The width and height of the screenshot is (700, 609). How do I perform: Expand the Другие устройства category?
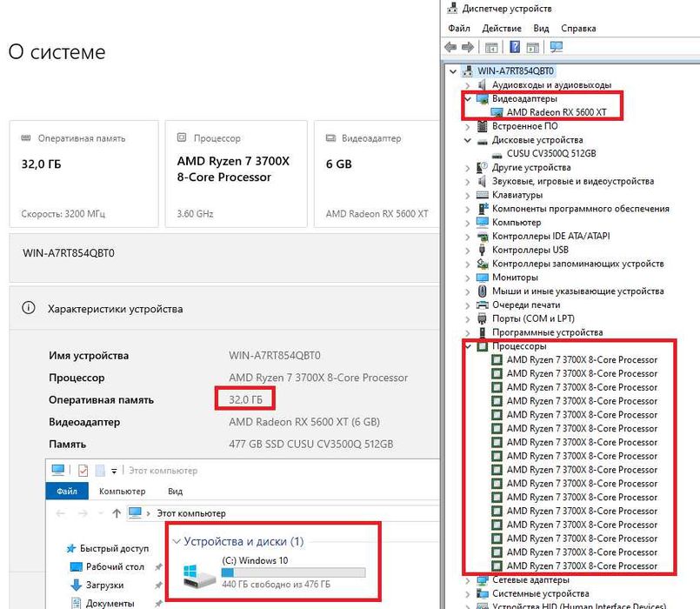point(468,168)
